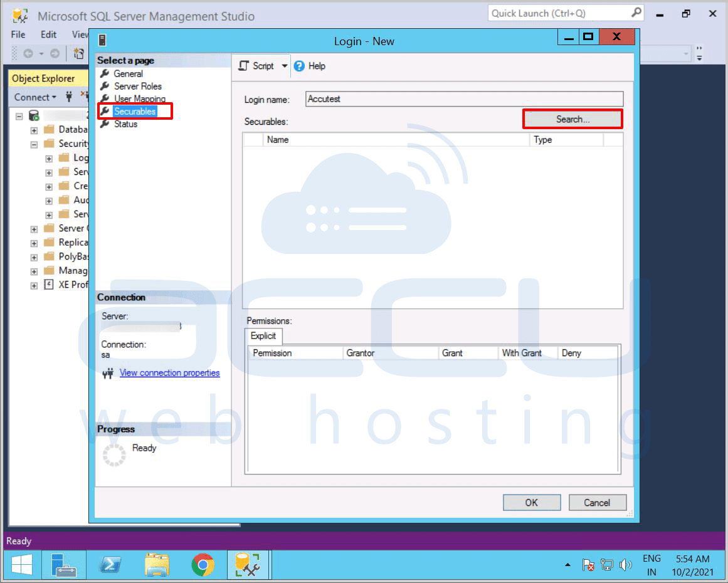Switch to the User Mapping page
The image size is (728, 583).
[x=140, y=99]
